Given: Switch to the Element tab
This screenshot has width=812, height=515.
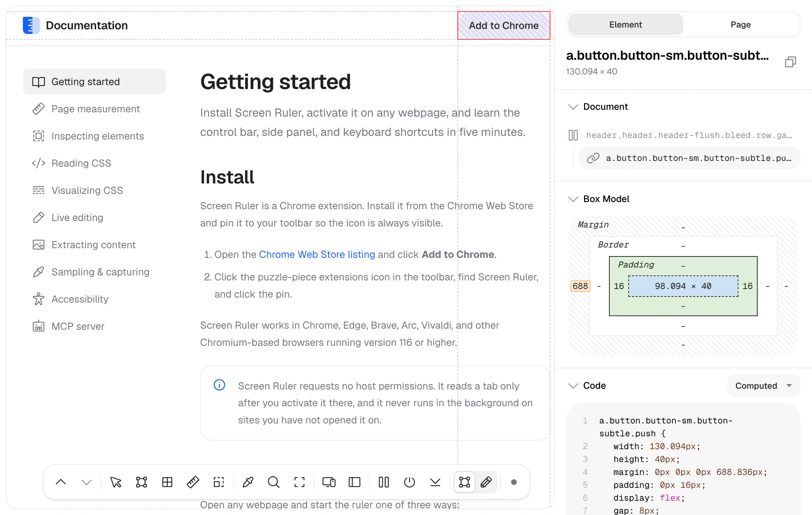Looking at the screenshot, I should (x=625, y=25).
